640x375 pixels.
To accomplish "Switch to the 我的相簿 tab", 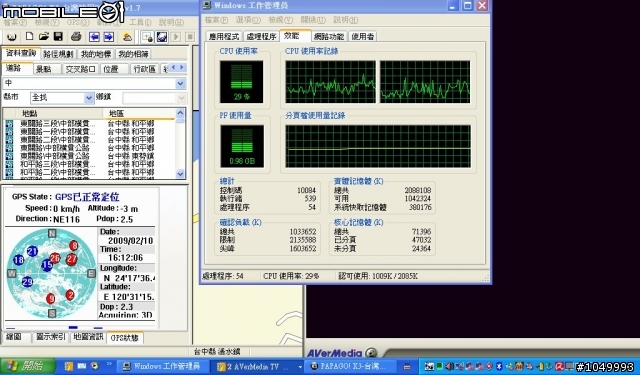I will (133, 54).
